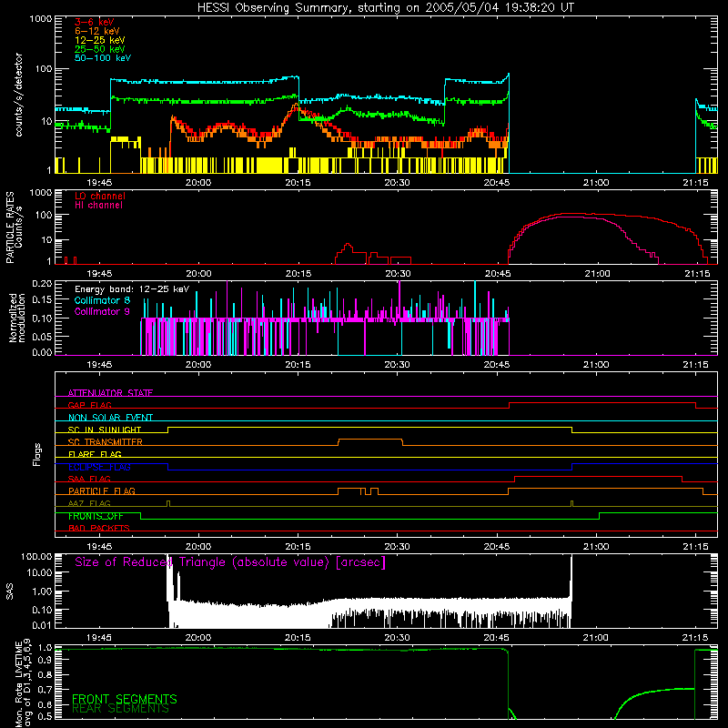Select the green 25-50 keV legend label
The height and width of the screenshot is (728, 728).
pyautogui.click(x=100, y=49)
